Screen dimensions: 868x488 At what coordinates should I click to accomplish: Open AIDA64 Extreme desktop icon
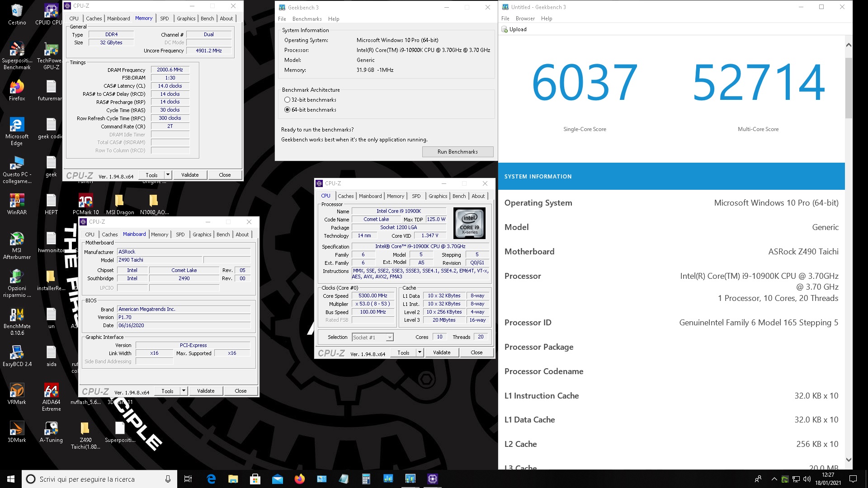point(51,397)
